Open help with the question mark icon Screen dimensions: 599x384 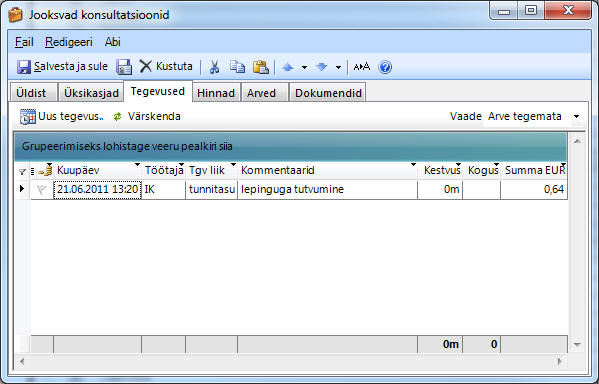pyautogui.click(x=385, y=67)
